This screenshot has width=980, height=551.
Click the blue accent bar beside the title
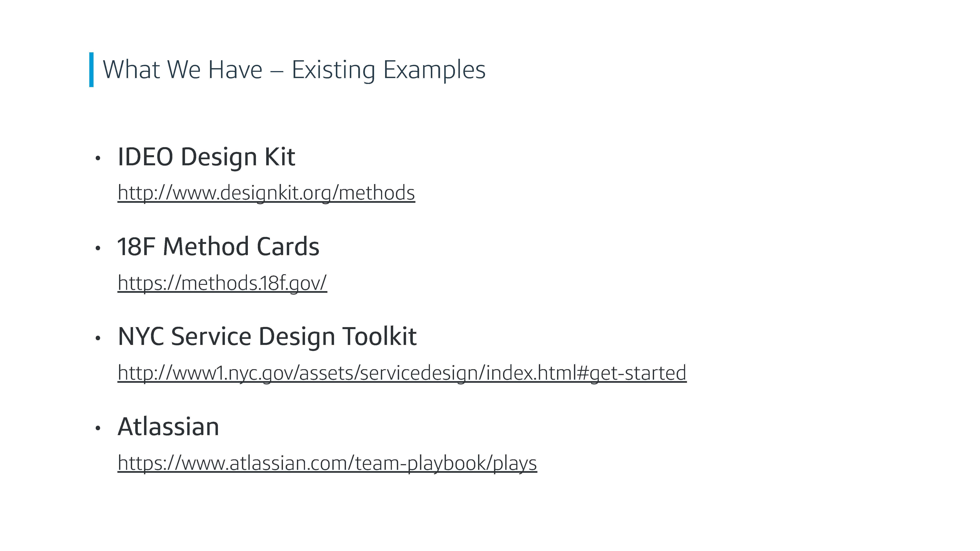[x=91, y=70]
